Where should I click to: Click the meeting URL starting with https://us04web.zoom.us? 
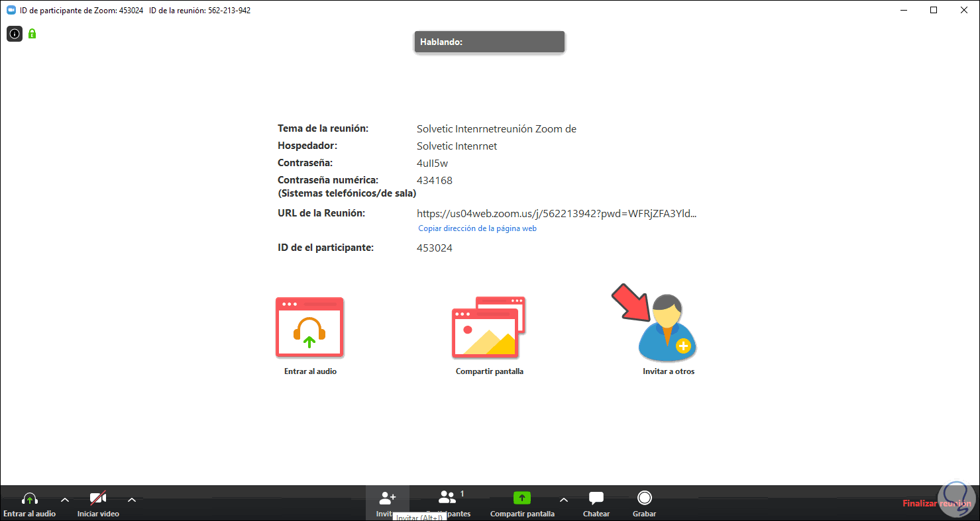tap(557, 213)
